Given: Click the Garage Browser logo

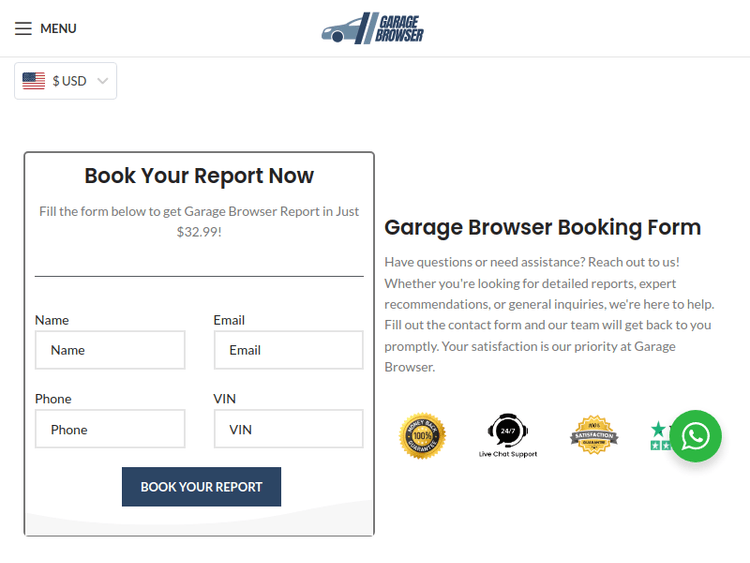Looking at the screenshot, I should click(372, 28).
